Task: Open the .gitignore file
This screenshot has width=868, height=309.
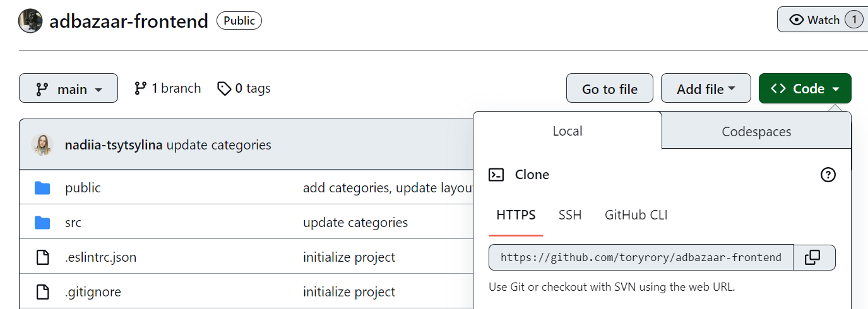Action: point(93,292)
